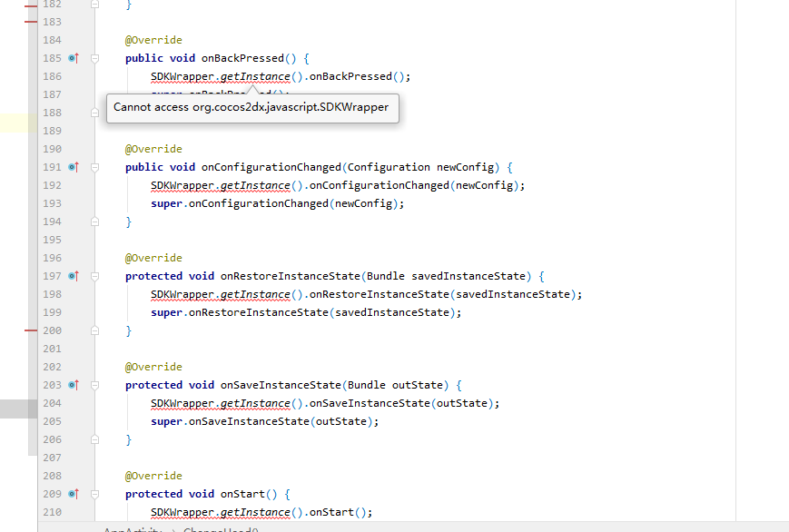Screen dimensions: 789x532
Task: Click super.onRestoreInstanceState call on line 199
Action: click(x=306, y=312)
